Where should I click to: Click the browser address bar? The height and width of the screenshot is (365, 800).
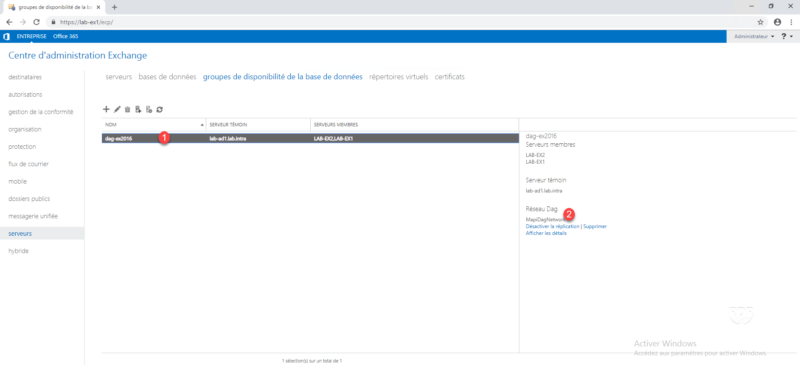click(x=400, y=22)
